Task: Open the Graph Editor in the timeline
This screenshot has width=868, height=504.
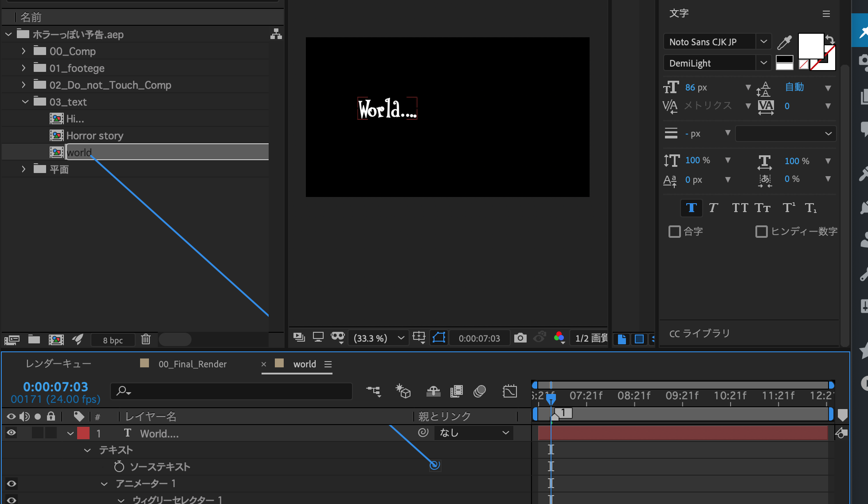Action: (x=510, y=391)
